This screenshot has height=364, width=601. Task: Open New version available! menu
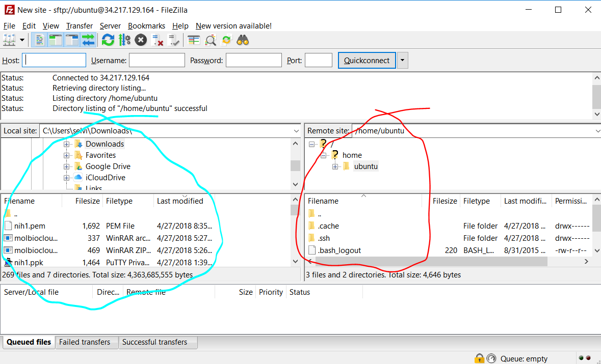[x=233, y=25]
